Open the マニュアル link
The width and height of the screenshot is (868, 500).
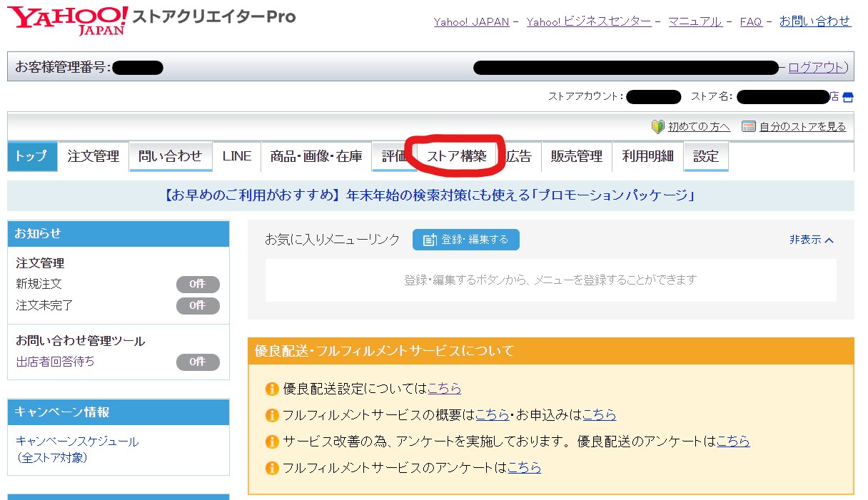tap(695, 21)
